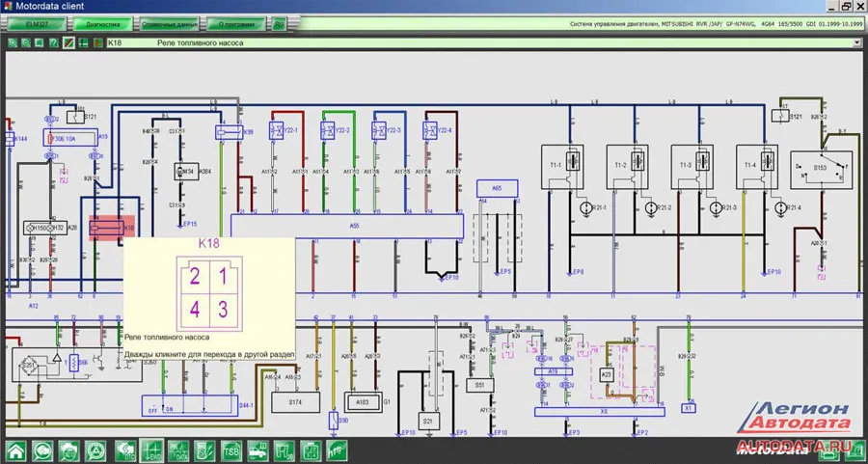Select injector Y22-2 on the diagram

(327, 130)
